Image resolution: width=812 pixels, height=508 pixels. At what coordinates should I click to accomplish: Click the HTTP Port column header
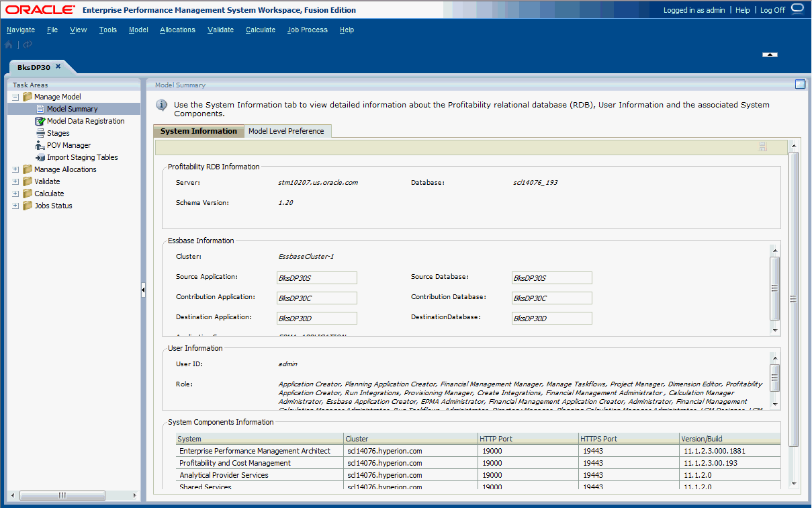(x=529, y=439)
